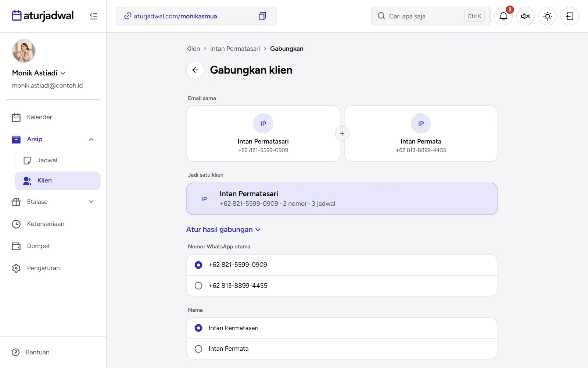588x368 pixels.
Task: Open Klien in the sidebar
Action: click(x=58, y=181)
